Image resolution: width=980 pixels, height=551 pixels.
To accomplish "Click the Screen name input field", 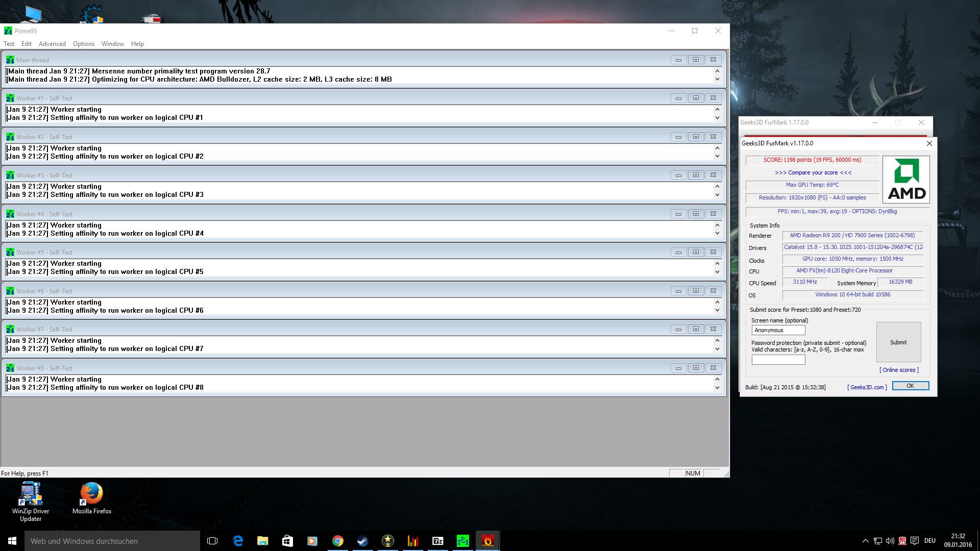I will click(778, 330).
